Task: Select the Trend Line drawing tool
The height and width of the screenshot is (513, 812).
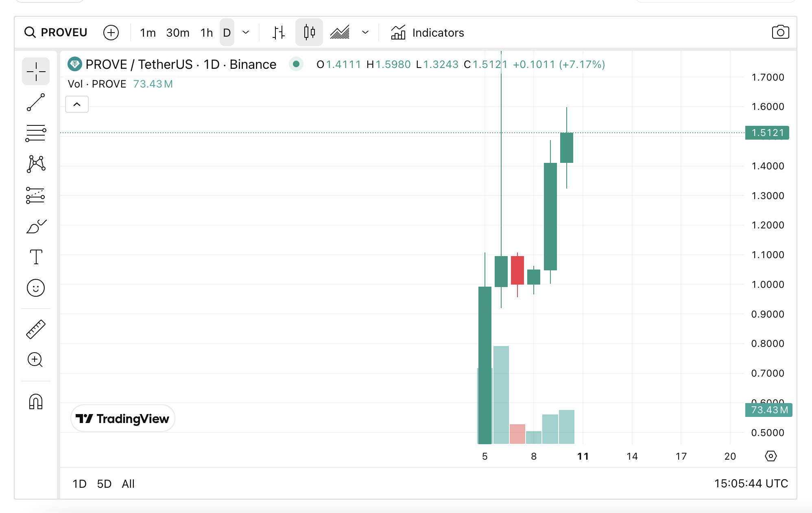Action: point(36,102)
